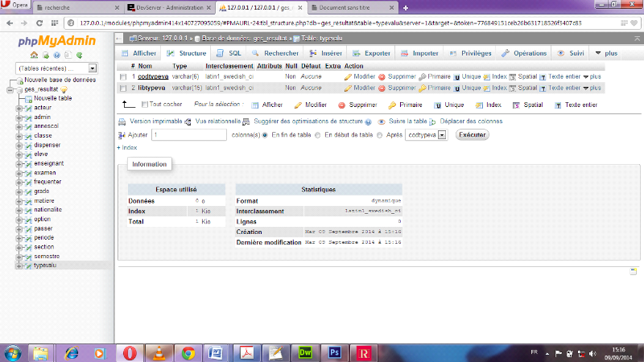Click Vue relationnelle link
Viewport: 644px width, 362px height.
pyautogui.click(x=217, y=121)
